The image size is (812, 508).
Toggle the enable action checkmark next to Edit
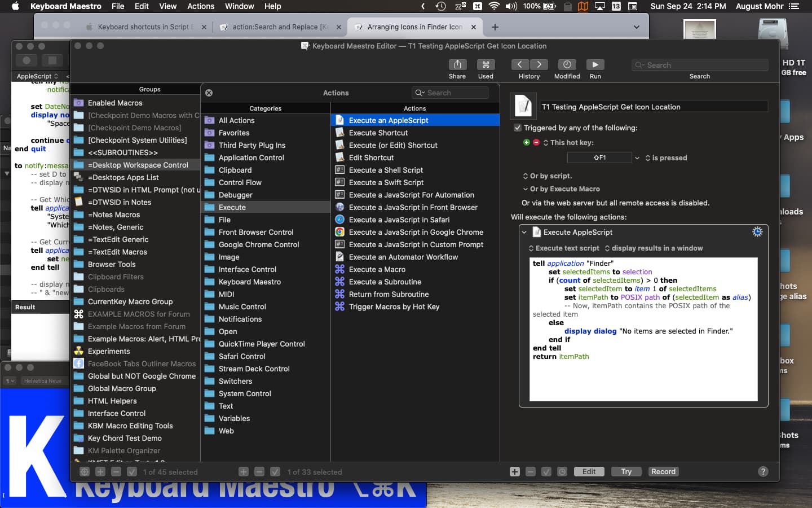(x=546, y=472)
